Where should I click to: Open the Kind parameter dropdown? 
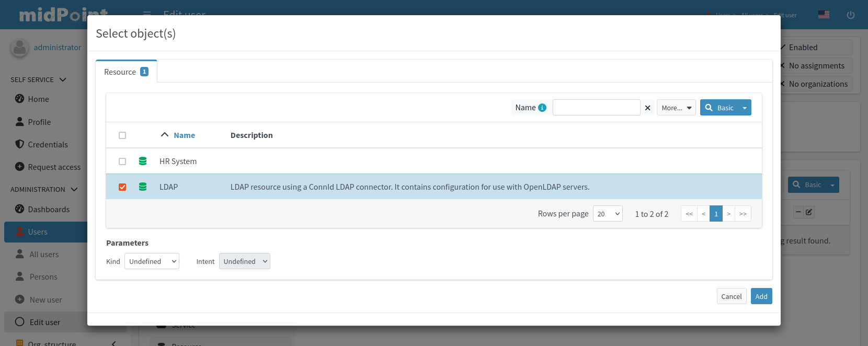(x=152, y=261)
